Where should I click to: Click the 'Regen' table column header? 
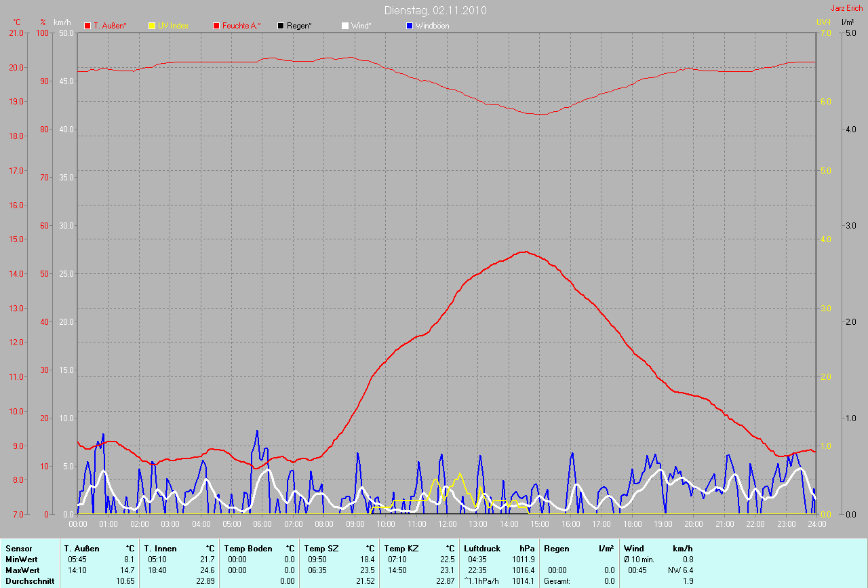click(557, 549)
